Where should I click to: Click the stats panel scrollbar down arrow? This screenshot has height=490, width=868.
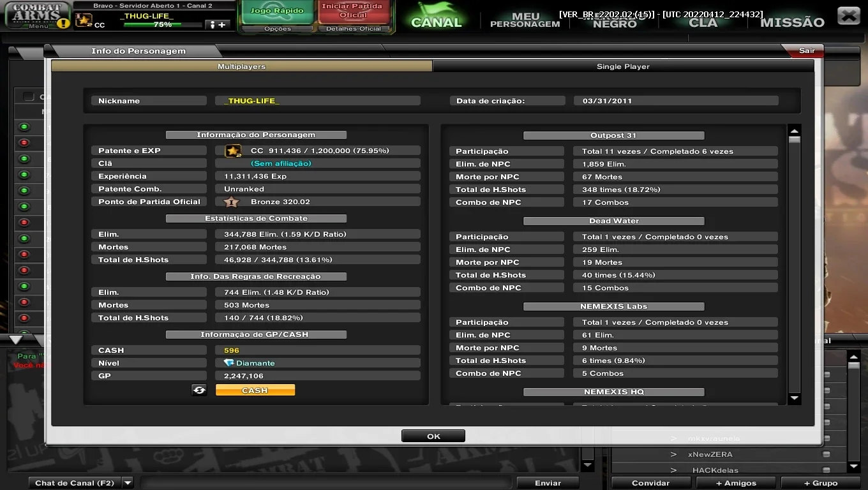tap(795, 398)
